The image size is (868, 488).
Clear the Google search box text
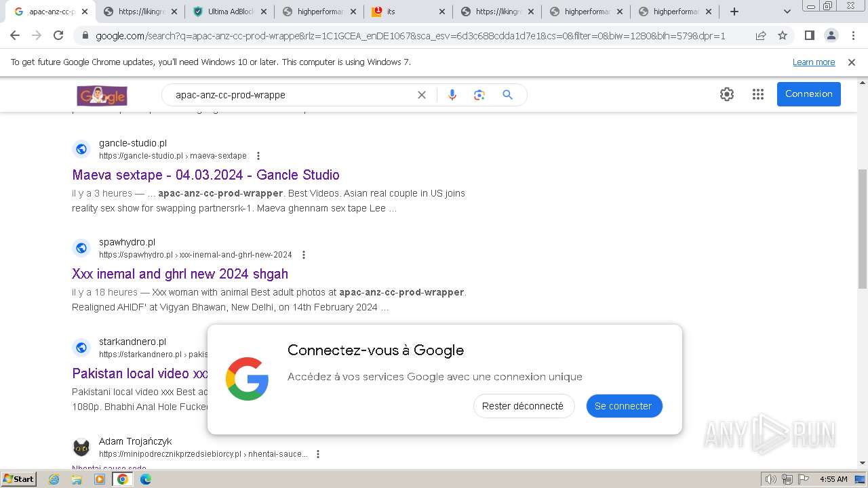(x=422, y=95)
